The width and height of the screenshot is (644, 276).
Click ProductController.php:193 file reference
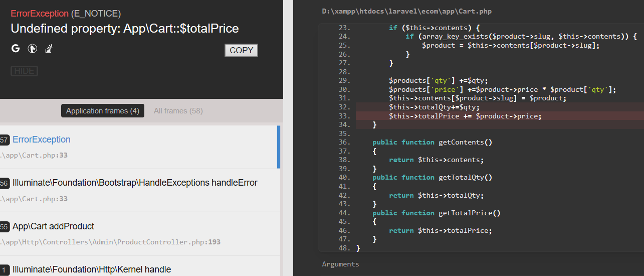pos(110,242)
